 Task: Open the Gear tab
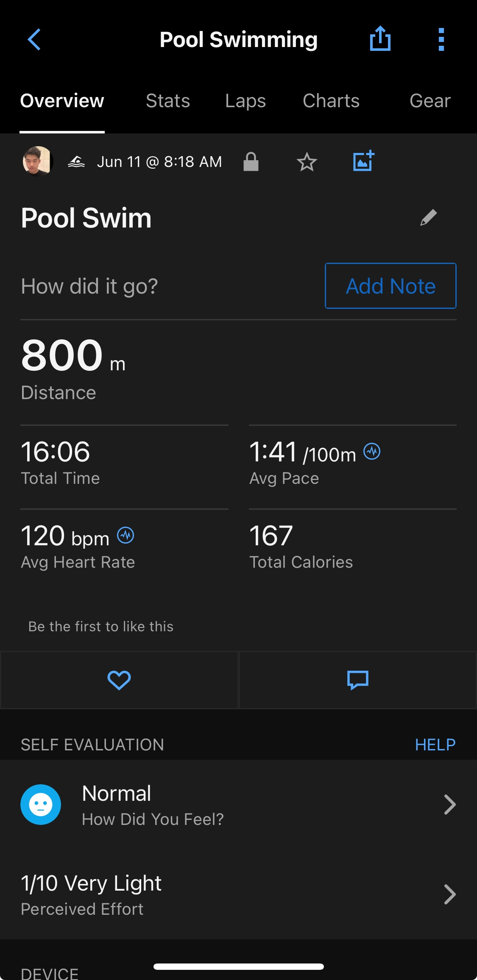point(430,101)
